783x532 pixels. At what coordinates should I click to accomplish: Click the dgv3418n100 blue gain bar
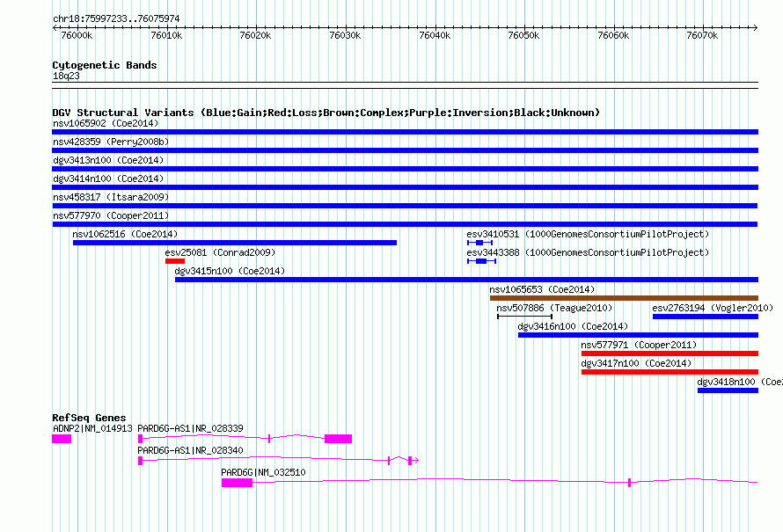click(x=728, y=390)
